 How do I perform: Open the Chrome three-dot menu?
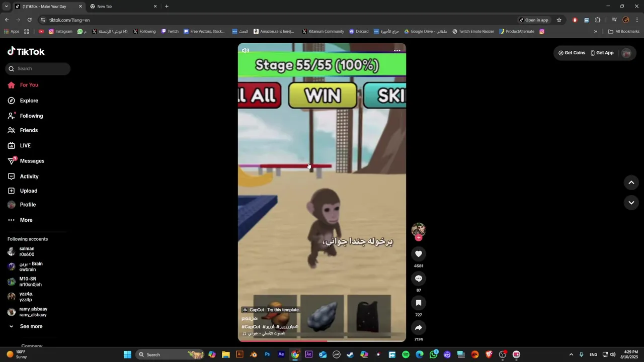[x=637, y=20]
